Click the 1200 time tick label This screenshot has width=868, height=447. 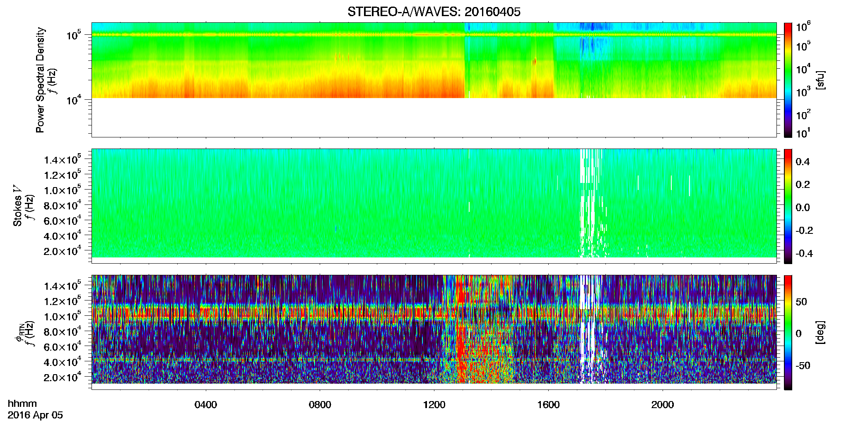tap(434, 405)
